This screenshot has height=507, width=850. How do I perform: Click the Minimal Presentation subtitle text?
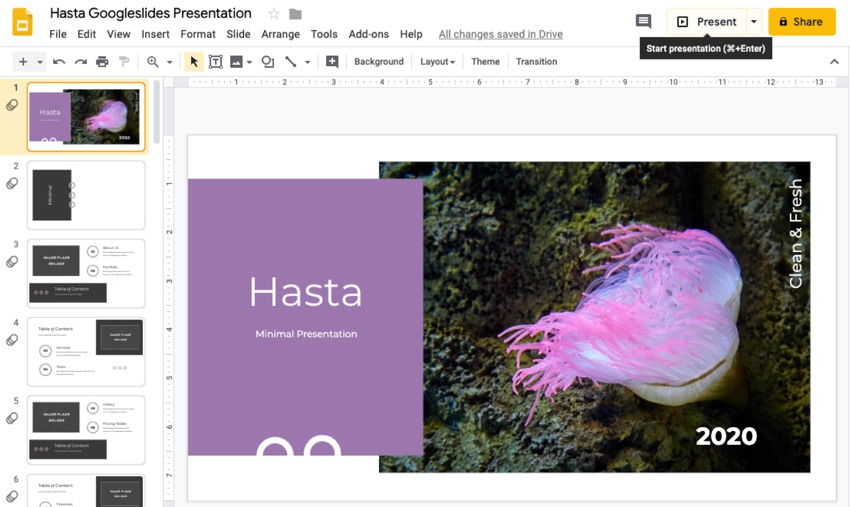(306, 334)
